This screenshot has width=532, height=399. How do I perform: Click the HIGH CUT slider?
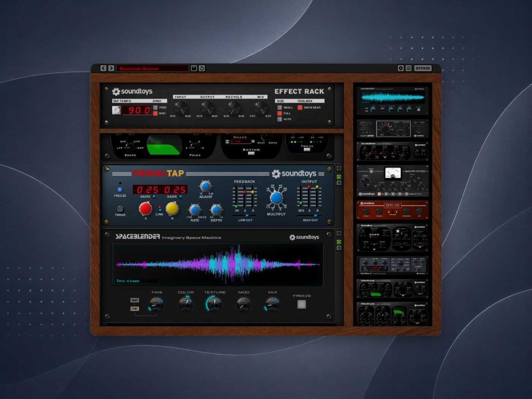click(x=310, y=216)
